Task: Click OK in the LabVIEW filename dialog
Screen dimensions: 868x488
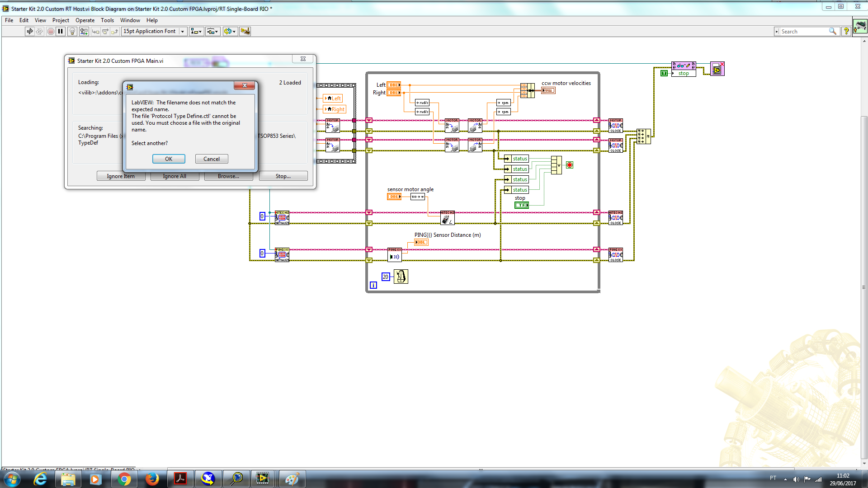Action: click(x=169, y=159)
